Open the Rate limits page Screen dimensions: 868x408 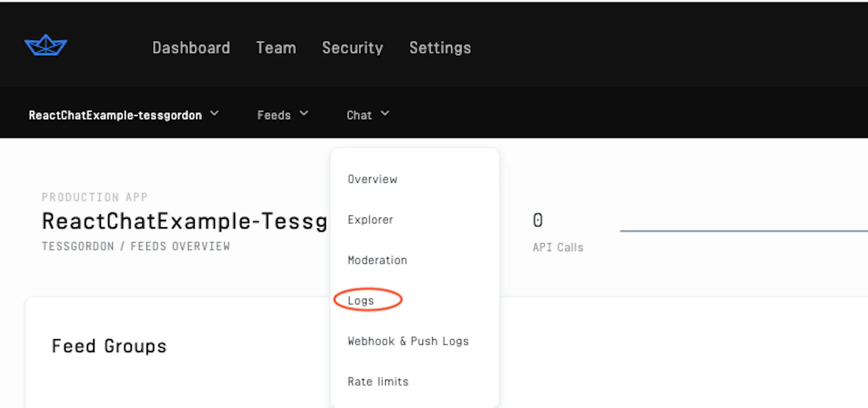point(378,381)
